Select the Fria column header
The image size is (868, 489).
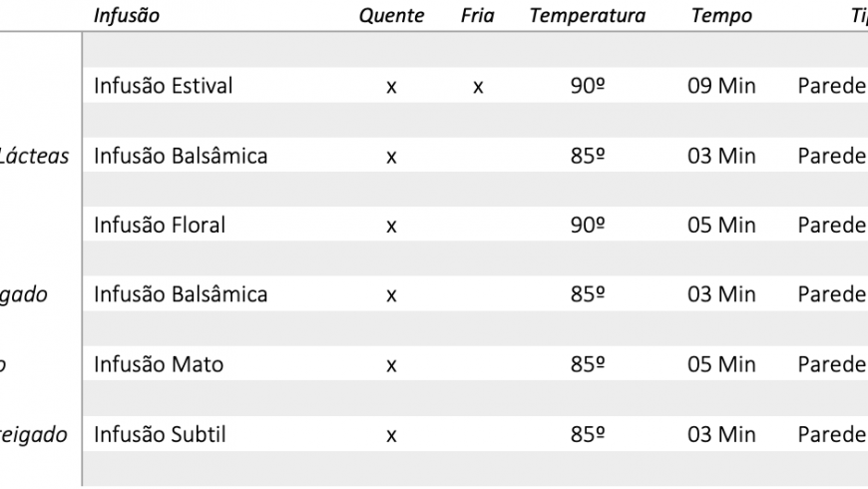478,16
